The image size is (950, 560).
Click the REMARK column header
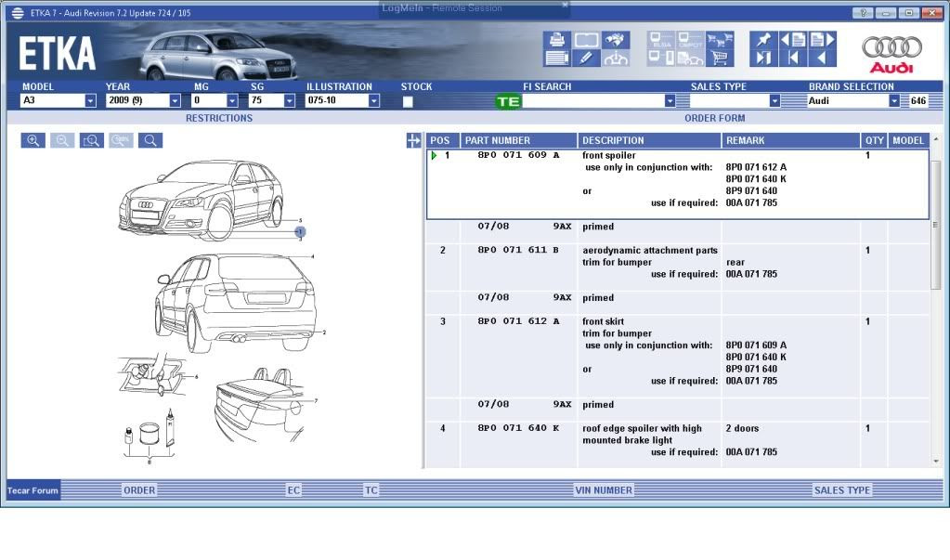tap(790, 140)
